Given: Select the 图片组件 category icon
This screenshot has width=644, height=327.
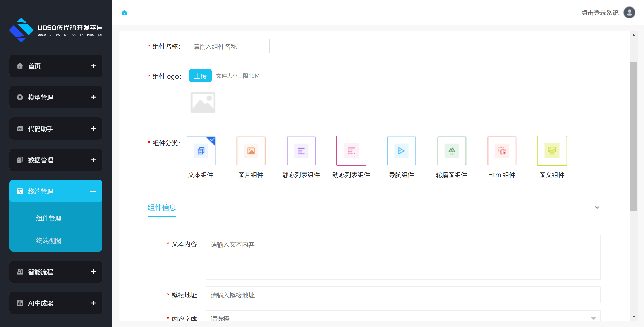Looking at the screenshot, I should pos(251,151).
